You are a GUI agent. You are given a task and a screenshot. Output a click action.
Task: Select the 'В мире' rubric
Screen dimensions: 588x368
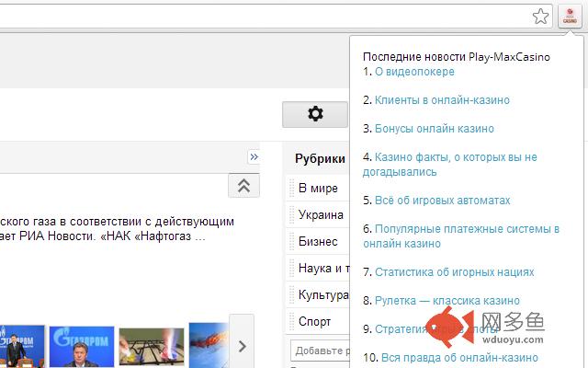coord(318,188)
